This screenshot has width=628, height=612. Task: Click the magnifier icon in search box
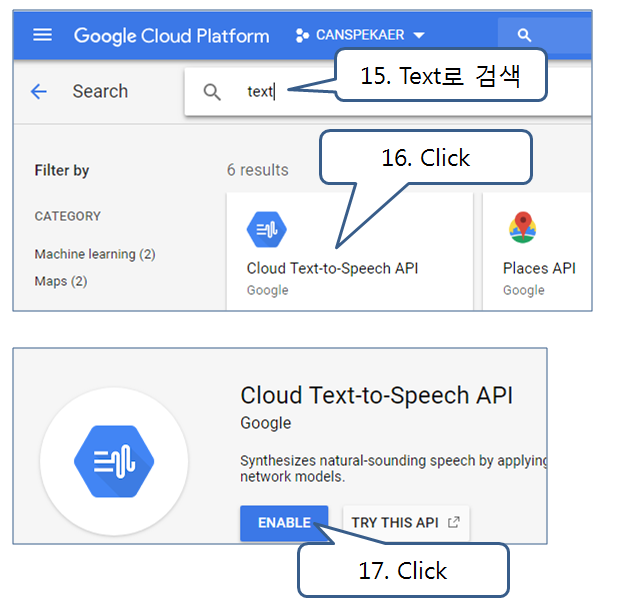coord(212,92)
